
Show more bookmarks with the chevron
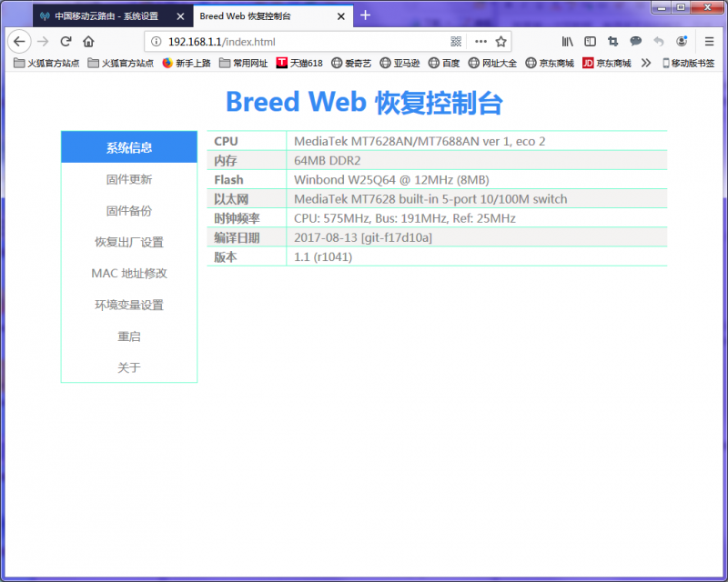pyautogui.click(x=646, y=63)
